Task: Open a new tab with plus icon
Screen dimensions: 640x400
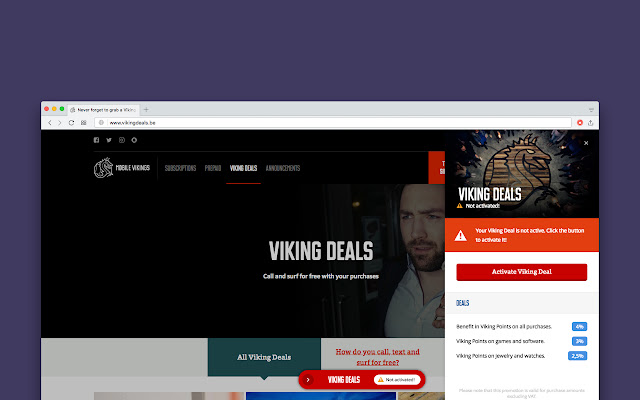Action: [x=146, y=109]
